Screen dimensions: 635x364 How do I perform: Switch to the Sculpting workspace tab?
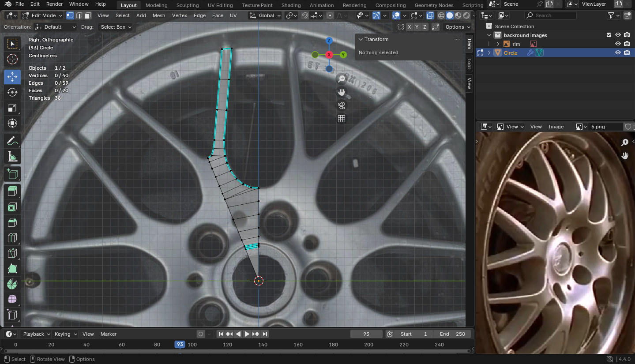pyautogui.click(x=188, y=5)
